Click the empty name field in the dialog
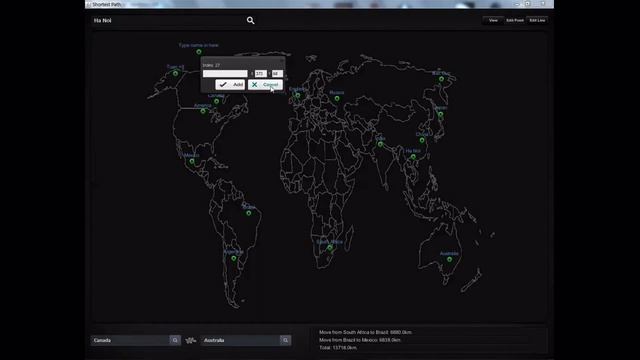The height and width of the screenshot is (360, 640). (x=225, y=73)
